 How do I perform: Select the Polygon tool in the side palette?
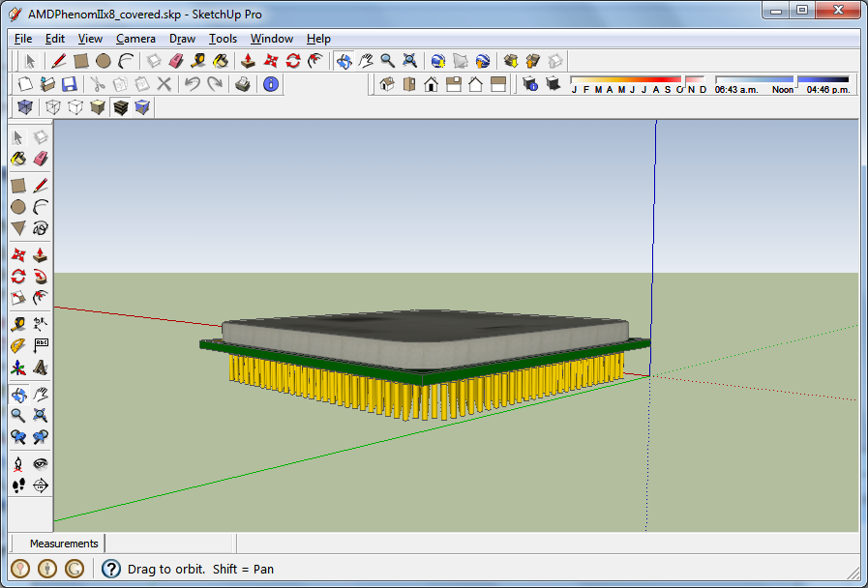click(x=18, y=228)
